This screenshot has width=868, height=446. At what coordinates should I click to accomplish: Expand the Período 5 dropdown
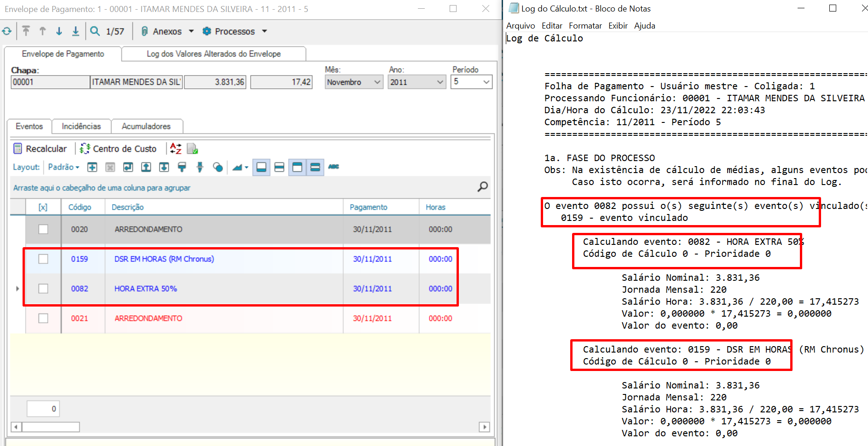click(486, 82)
